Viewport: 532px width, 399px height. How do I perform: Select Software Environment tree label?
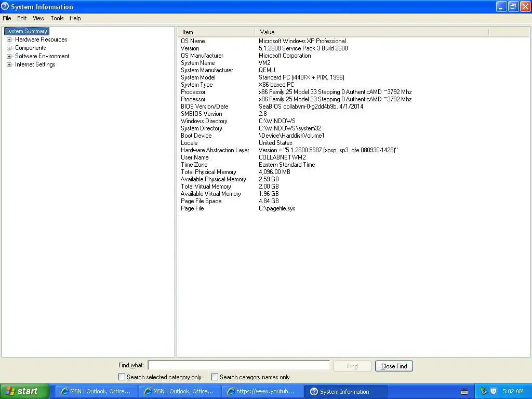42,56
